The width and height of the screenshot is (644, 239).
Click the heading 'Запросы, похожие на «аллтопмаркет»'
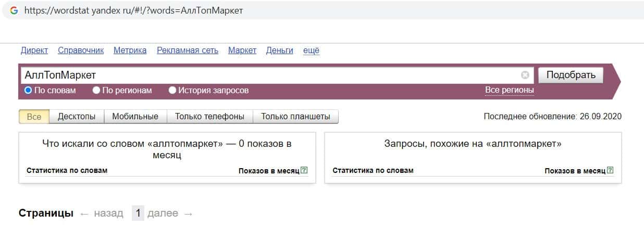[473, 144]
